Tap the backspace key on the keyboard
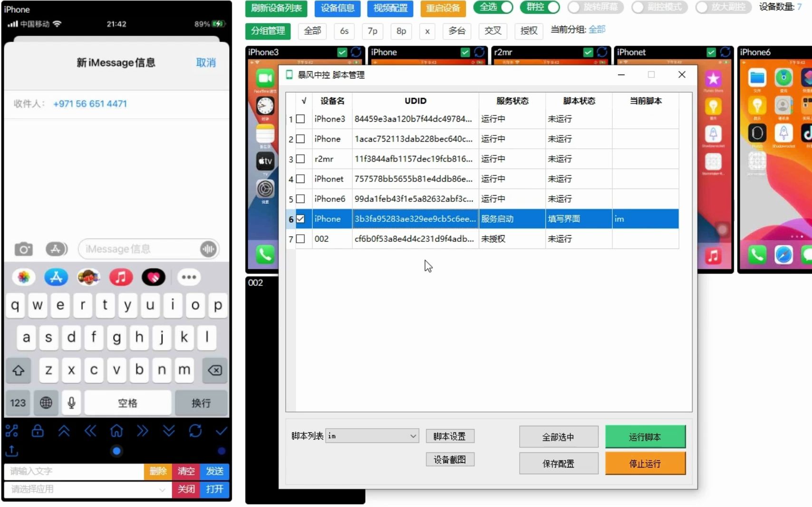 [x=215, y=370]
